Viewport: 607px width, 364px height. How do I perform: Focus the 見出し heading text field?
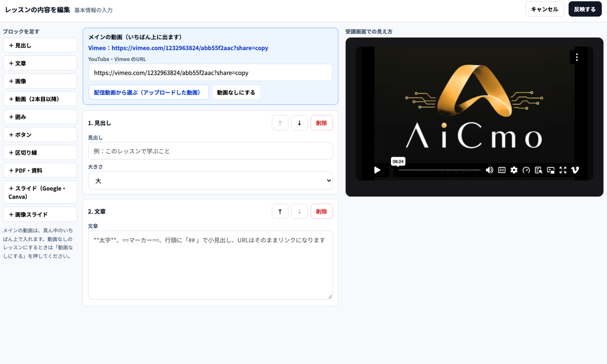pos(210,151)
